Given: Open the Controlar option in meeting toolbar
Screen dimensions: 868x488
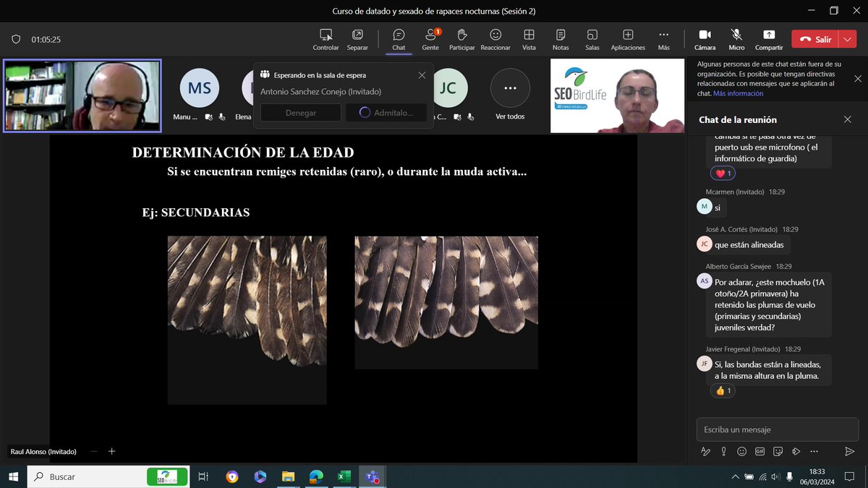Looking at the screenshot, I should [x=326, y=40].
